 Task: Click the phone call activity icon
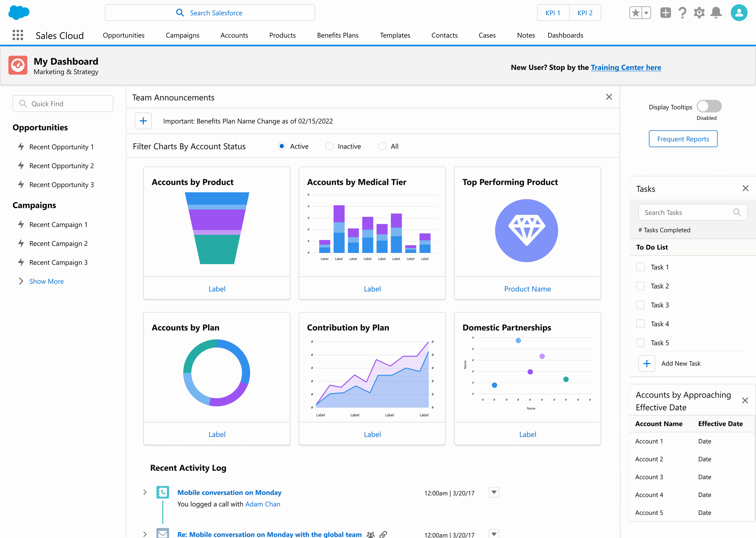(162, 492)
